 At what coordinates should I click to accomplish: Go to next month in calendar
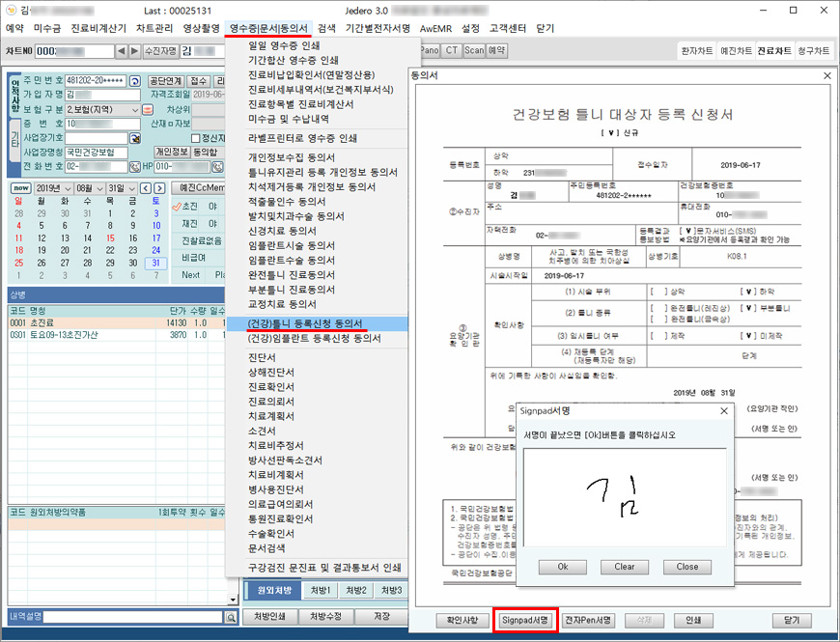point(159,187)
